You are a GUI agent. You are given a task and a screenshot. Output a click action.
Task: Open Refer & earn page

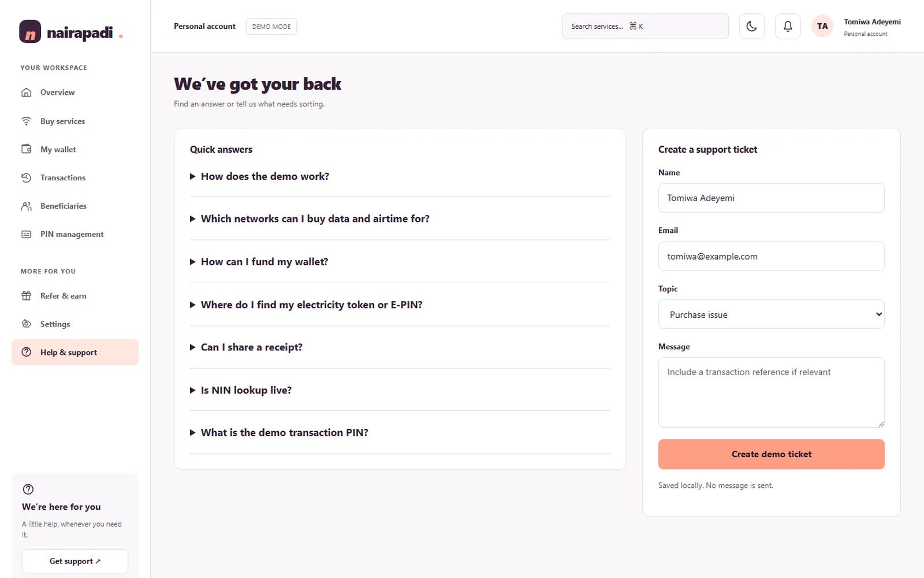pos(75,296)
